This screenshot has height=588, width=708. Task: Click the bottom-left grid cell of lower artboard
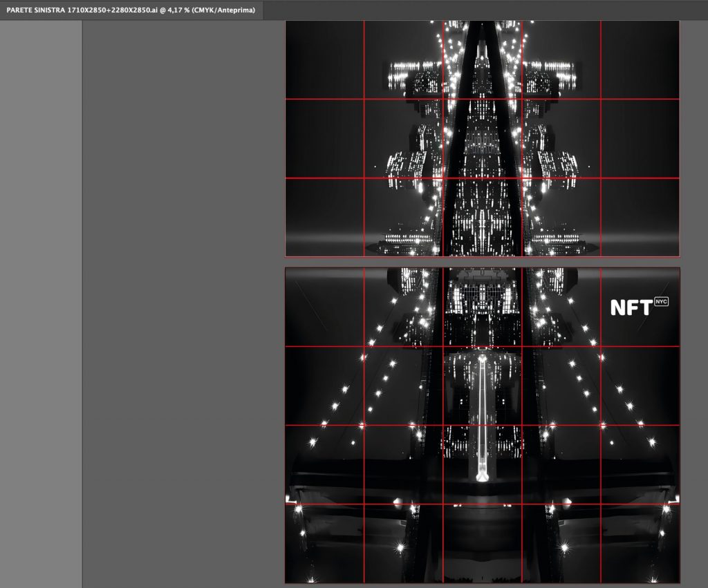click(324, 543)
